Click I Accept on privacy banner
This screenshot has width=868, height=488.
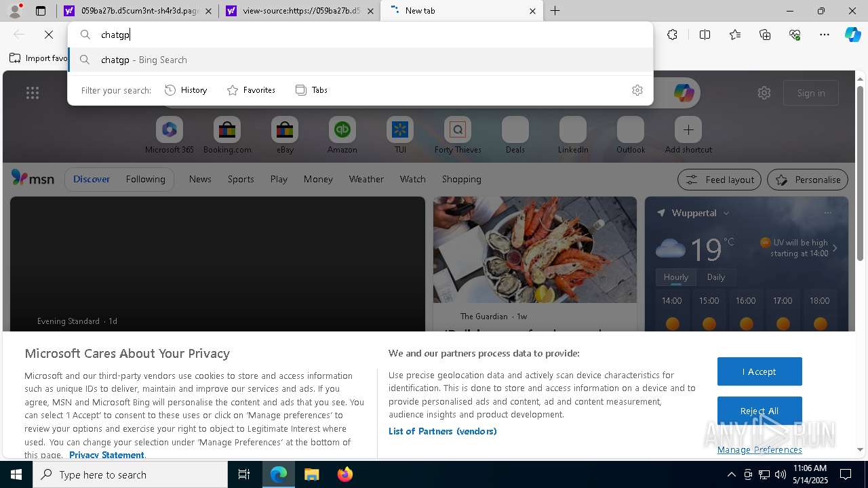pos(759,371)
